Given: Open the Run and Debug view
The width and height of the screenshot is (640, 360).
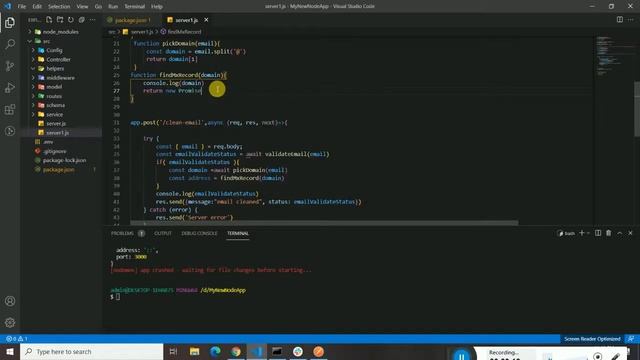Looking at the screenshot, I should coord(10,87).
